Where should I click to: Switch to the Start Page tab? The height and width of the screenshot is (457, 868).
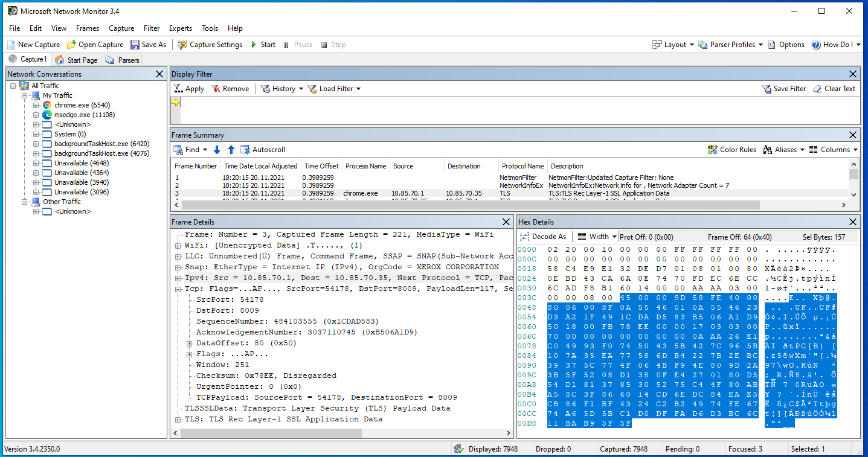click(76, 60)
